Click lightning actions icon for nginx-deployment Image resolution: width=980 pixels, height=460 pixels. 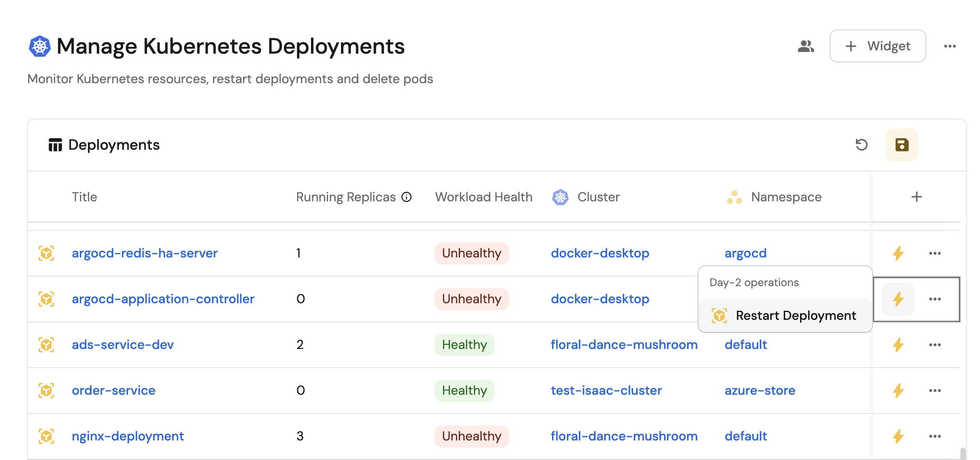click(x=898, y=436)
